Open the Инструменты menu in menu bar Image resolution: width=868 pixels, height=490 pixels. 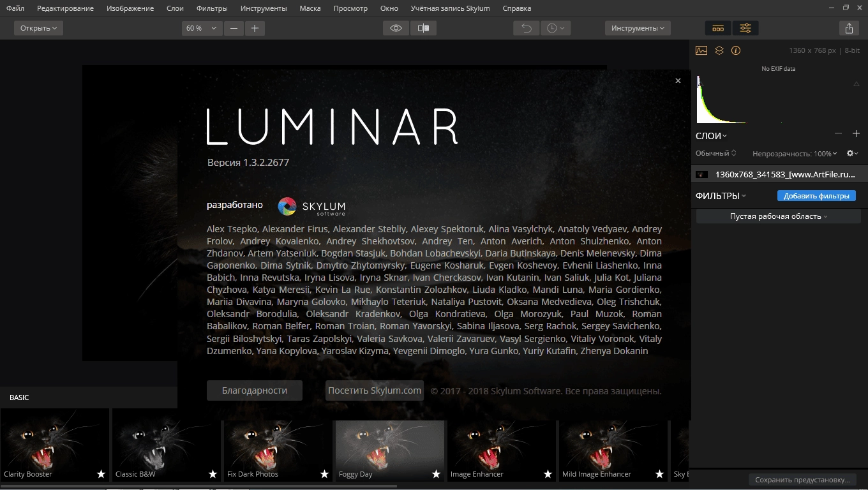pyautogui.click(x=264, y=8)
